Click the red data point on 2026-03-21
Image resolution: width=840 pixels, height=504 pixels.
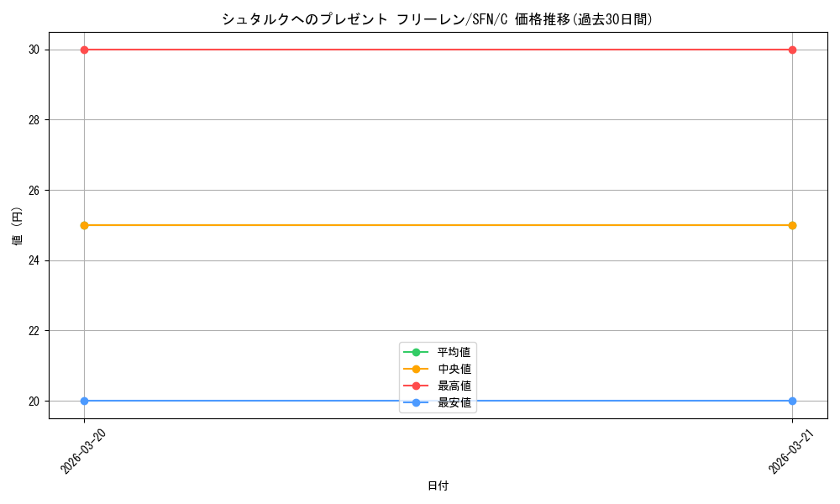(x=792, y=50)
